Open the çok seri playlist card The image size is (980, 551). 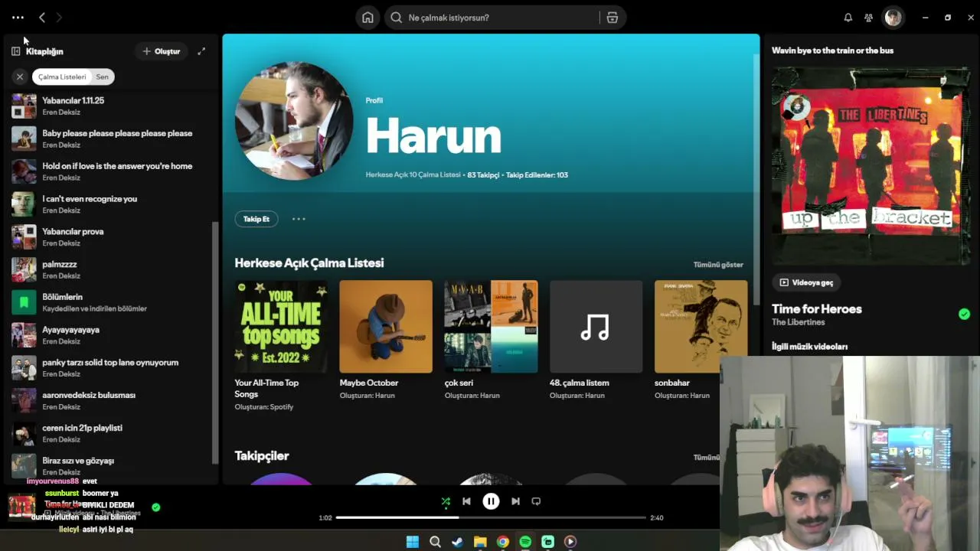click(x=491, y=342)
